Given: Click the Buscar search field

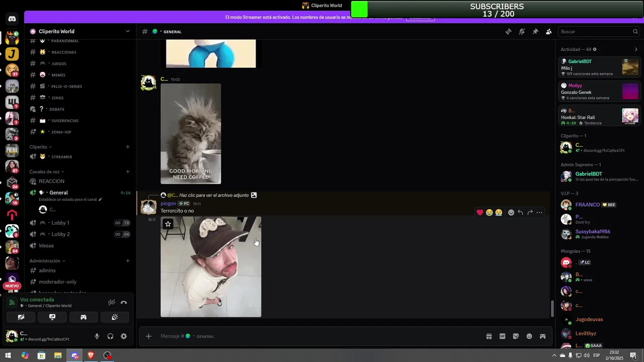Looking at the screenshot, I should pyautogui.click(x=599, y=31).
